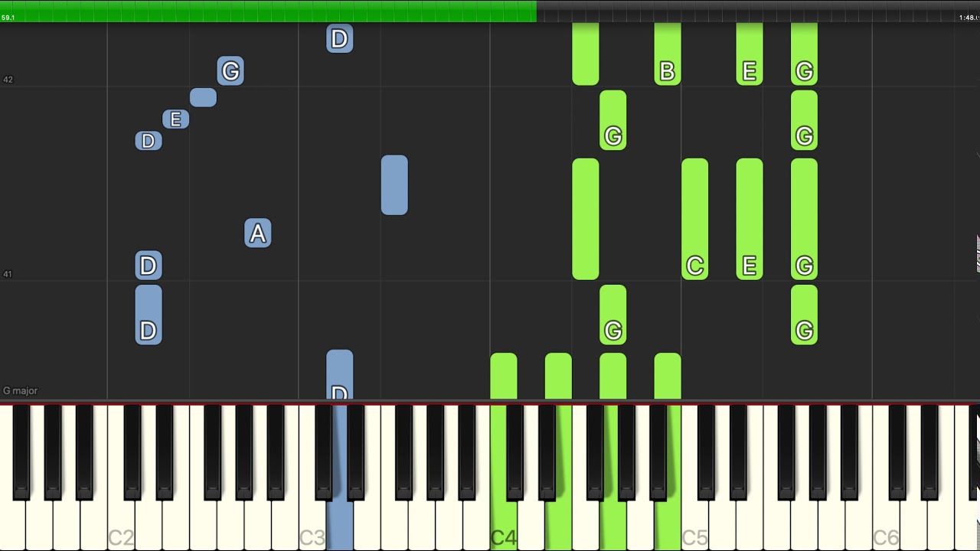Select the blue falling note labeled E
The width and height of the screenshot is (980, 551).
(x=175, y=119)
